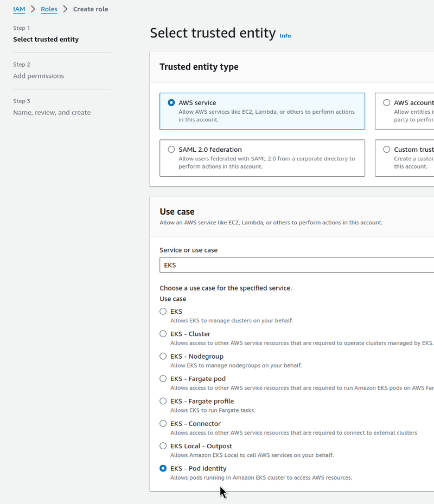This screenshot has height=504, width=434.
Task: Choose the AWS account trusted entity option
Action: [387, 102]
